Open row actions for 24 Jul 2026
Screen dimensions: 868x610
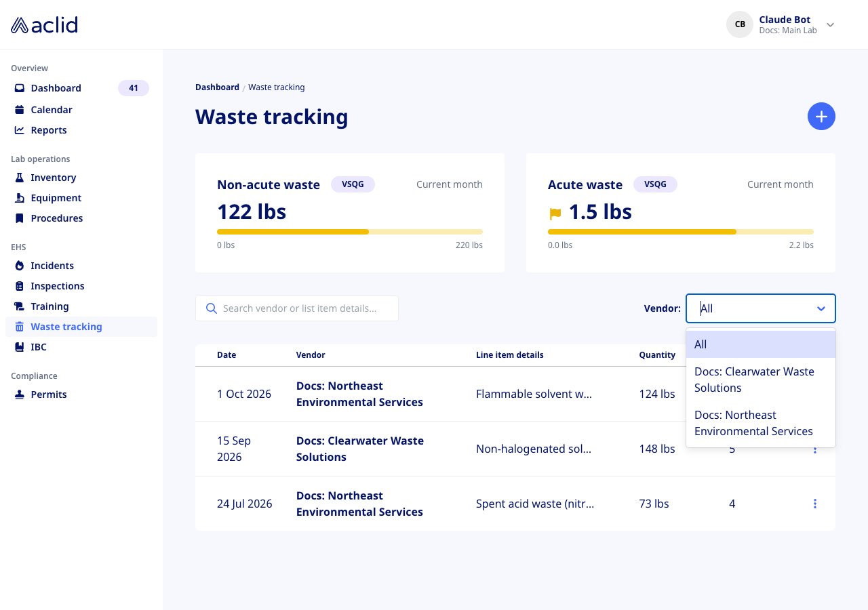[x=814, y=504]
